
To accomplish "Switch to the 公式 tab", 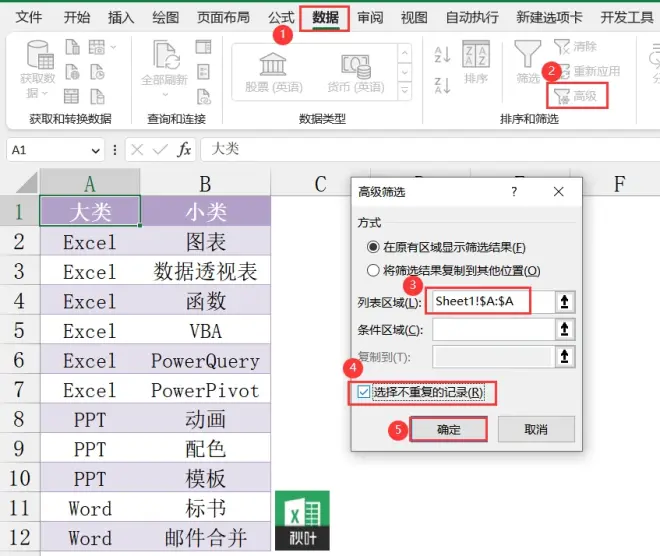I will click(281, 17).
